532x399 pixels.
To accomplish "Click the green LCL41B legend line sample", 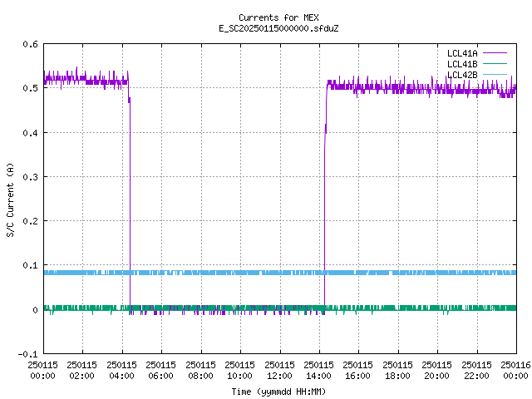I will (495, 64).
